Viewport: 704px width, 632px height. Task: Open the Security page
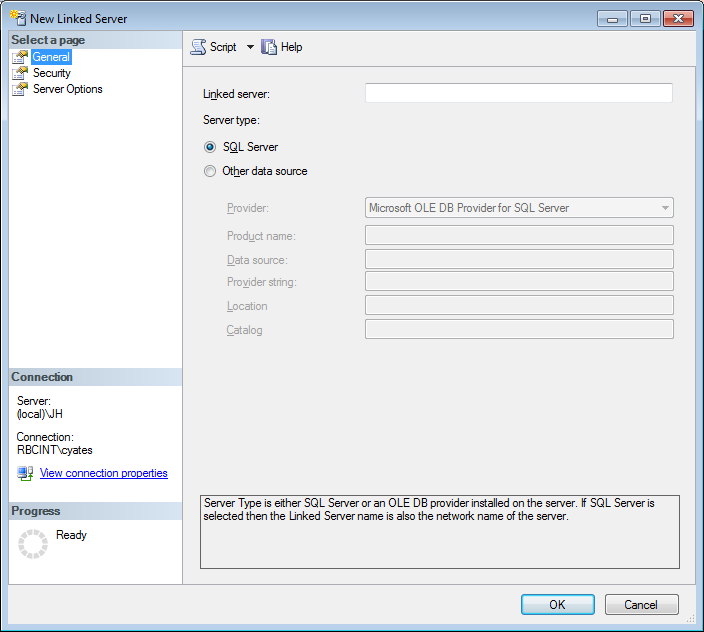coord(52,73)
